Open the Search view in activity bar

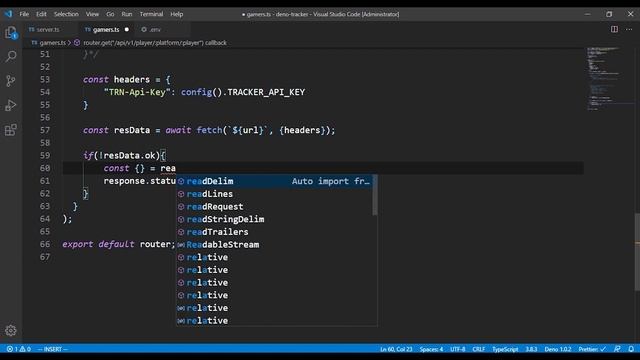(11, 56)
